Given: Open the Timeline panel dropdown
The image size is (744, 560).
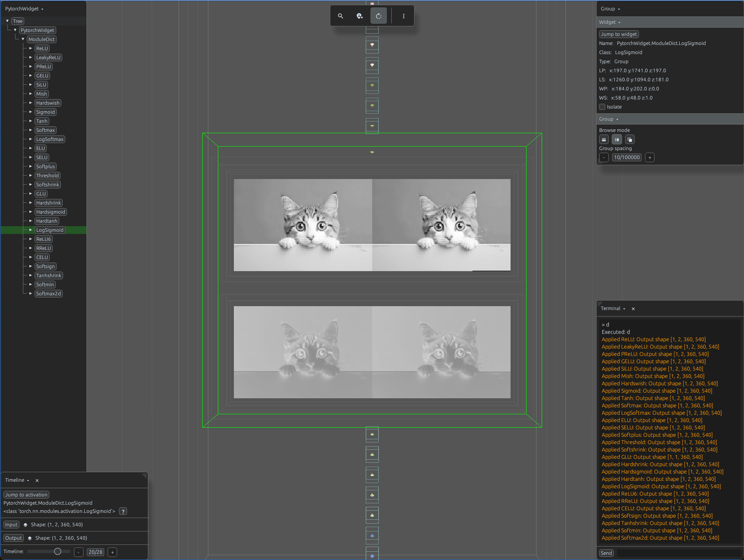Looking at the screenshot, I should [17, 480].
